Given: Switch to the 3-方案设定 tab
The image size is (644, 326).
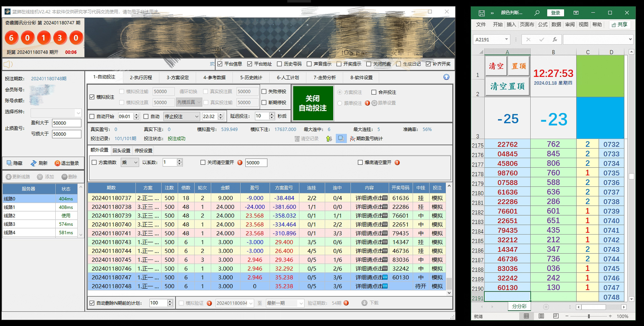Looking at the screenshot, I should tap(178, 77).
